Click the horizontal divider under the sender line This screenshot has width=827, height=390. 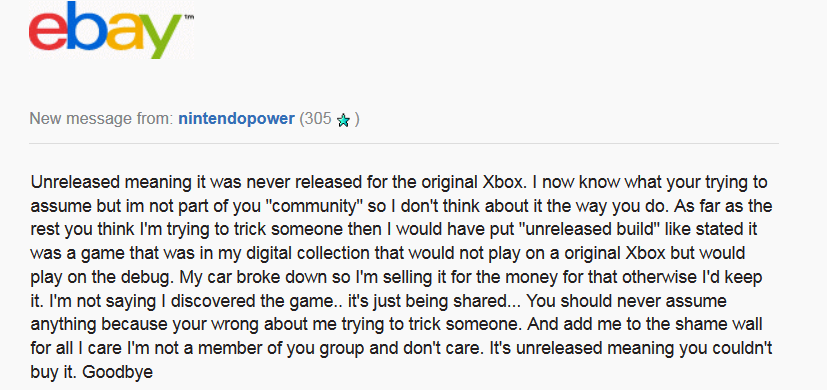click(x=404, y=143)
